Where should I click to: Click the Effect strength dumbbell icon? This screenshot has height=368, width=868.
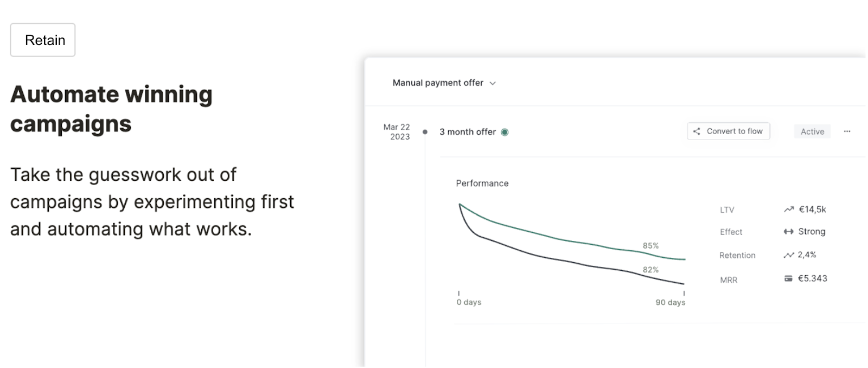(x=789, y=232)
